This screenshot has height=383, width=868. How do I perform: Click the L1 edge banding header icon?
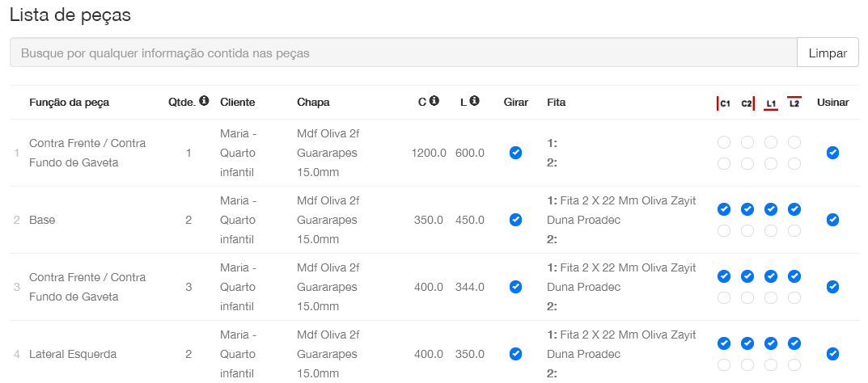click(771, 103)
